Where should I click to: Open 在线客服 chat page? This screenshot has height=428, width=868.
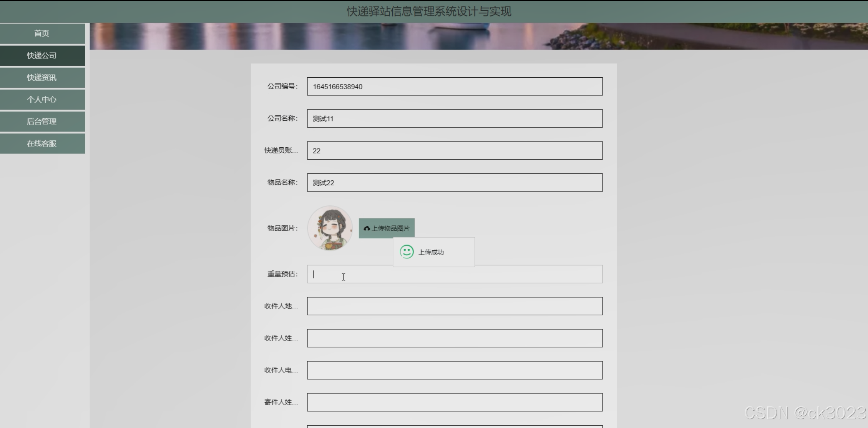coord(42,143)
